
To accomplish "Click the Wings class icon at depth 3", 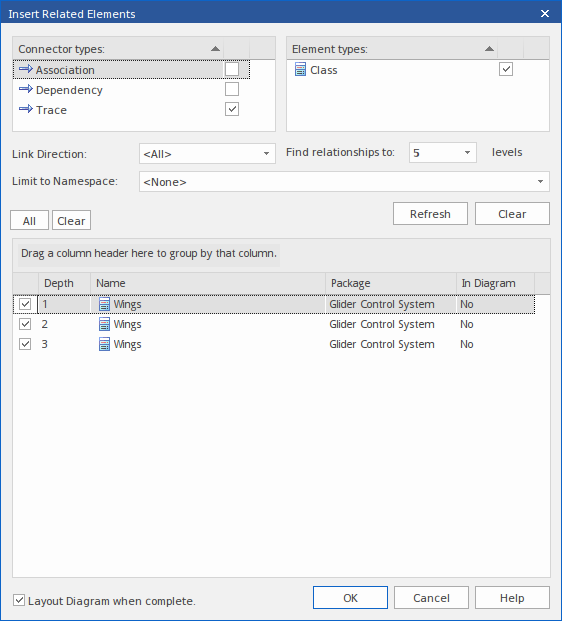I will tap(104, 344).
